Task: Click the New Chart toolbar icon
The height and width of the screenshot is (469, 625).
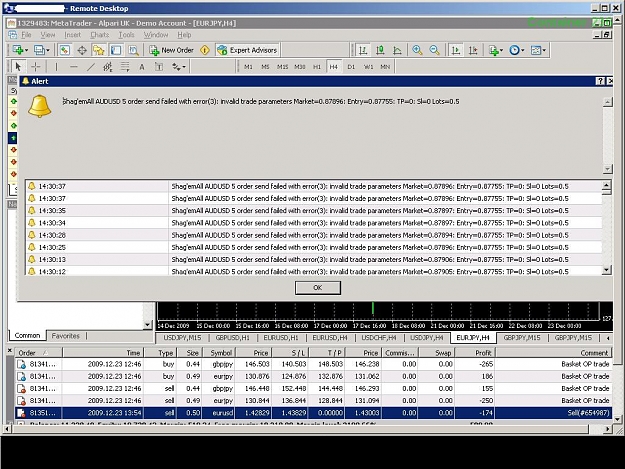Action: click(x=18, y=50)
